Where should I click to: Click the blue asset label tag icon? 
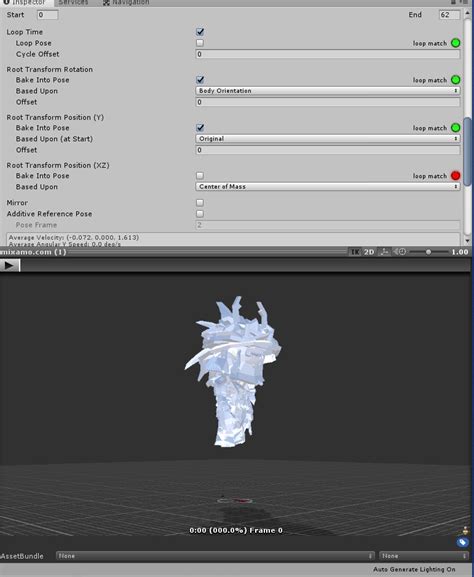463,542
